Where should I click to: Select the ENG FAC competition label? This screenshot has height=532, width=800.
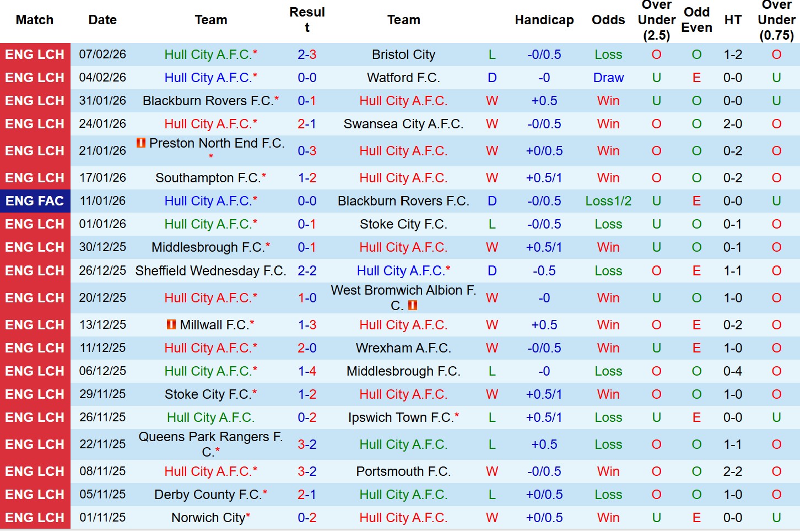tap(35, 201)
